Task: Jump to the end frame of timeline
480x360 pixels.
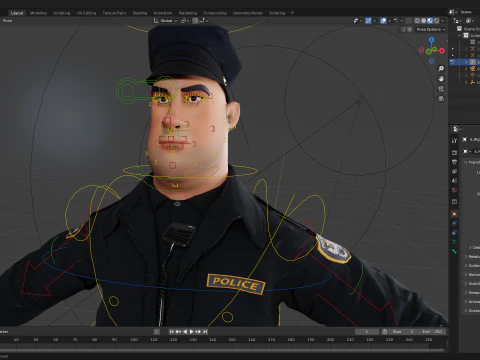Action: point(205,332)
